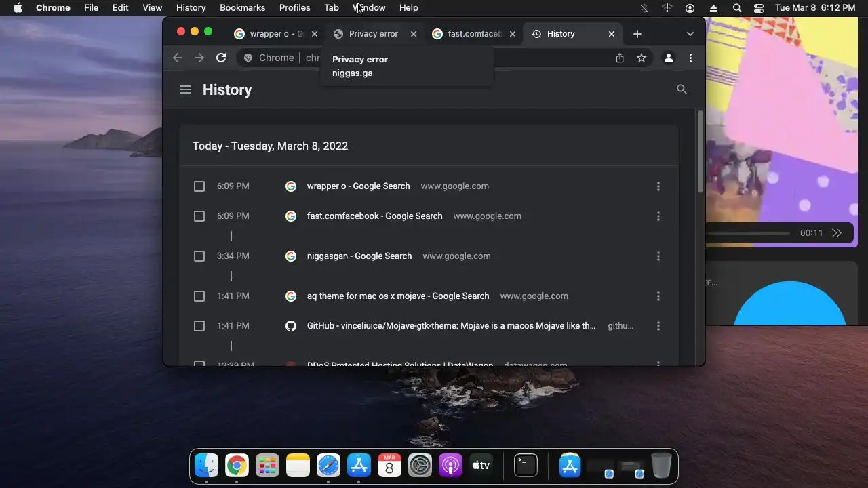The width and height of the screenshot is (868, 488).
Task: Go back with the Chrome back arrow
Action: tap(178, 58)
